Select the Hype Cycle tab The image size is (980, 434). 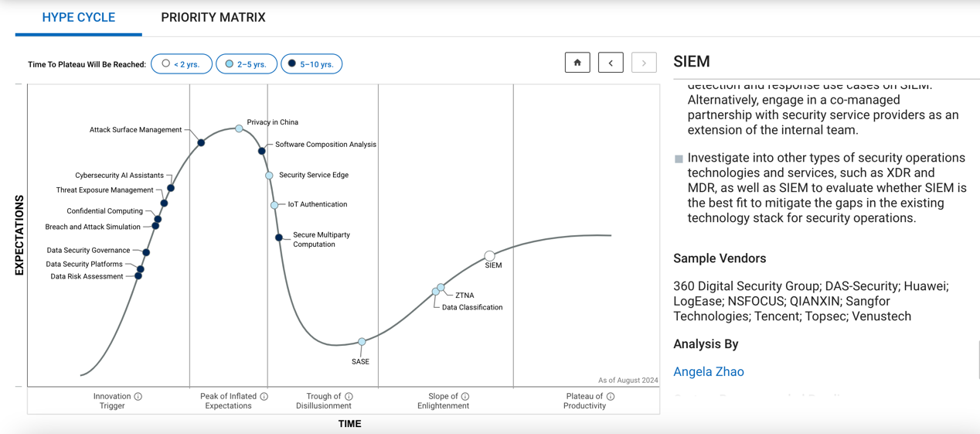pyautogui.click(x=79, y=17)
